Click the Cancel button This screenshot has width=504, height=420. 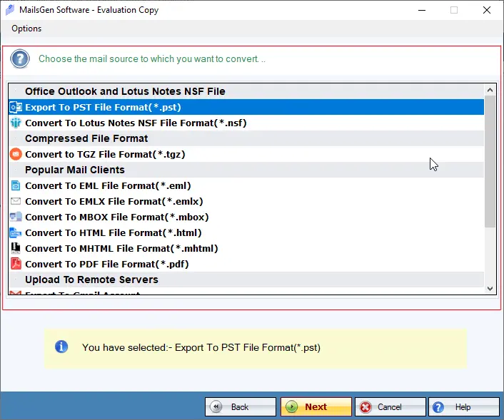(390, 407)
